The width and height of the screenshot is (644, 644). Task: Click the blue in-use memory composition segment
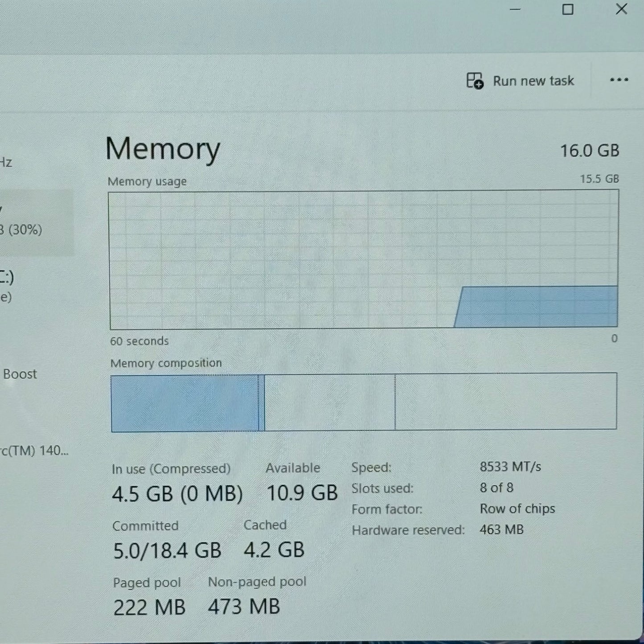point(184,403)
